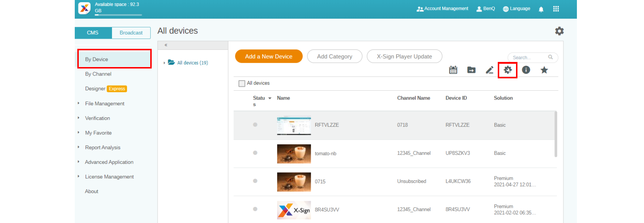Select By Channel in sidebar
The width and height of the screenshot is (644, 223).
[98, 74]
